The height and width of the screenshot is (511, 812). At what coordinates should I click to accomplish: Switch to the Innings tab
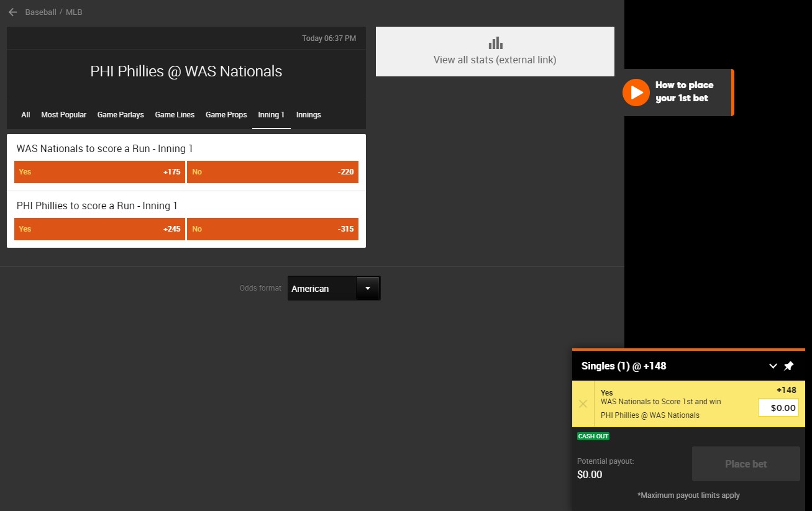(x=309, y=115)
